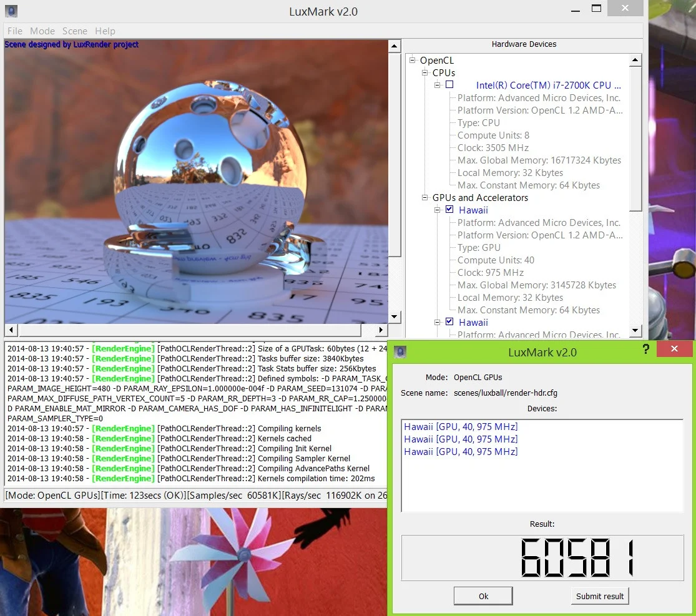The height and width of the screenshot is (616, 696).
Task: Select the first Hawaii device in results list
Action: tap(461, 426)
